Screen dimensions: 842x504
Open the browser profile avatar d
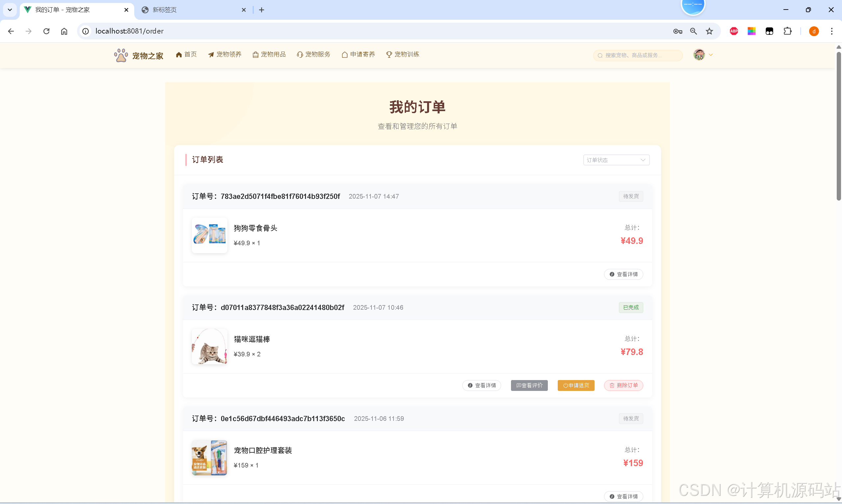tap(814, 31)
